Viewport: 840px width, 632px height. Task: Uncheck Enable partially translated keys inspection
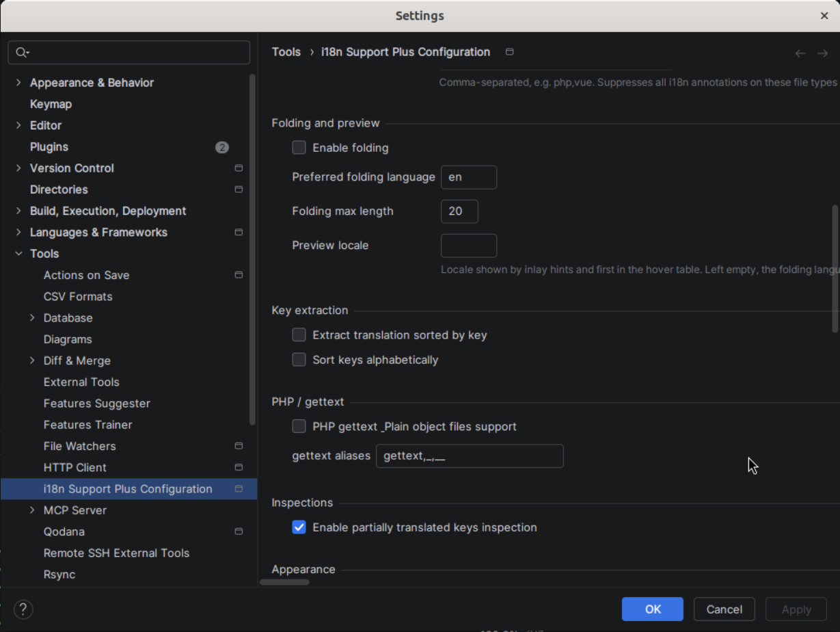point(299,527)
